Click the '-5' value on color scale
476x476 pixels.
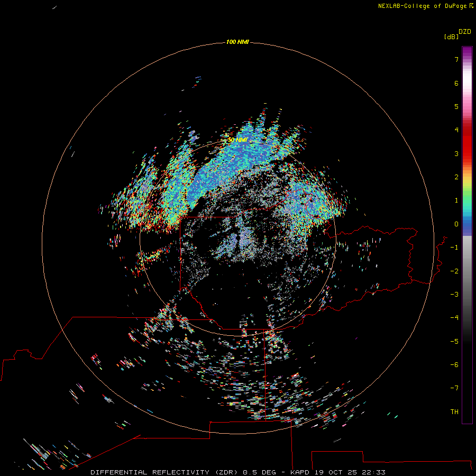(x=454, y=342)
